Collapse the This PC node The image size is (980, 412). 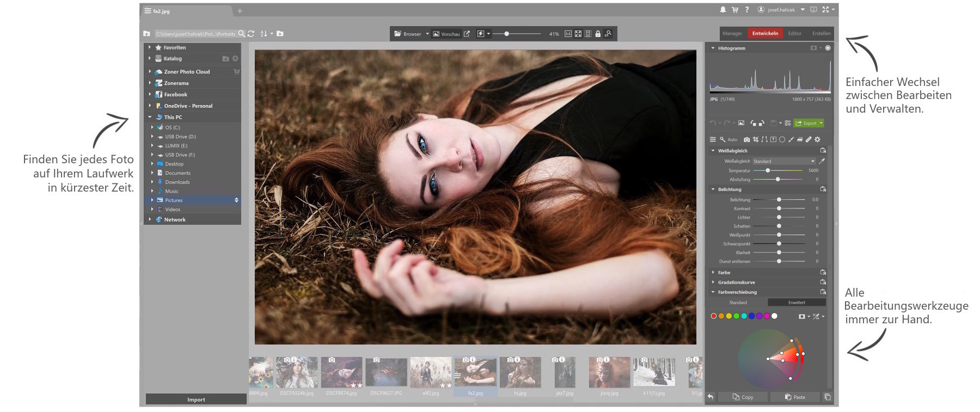click(150, 117)
